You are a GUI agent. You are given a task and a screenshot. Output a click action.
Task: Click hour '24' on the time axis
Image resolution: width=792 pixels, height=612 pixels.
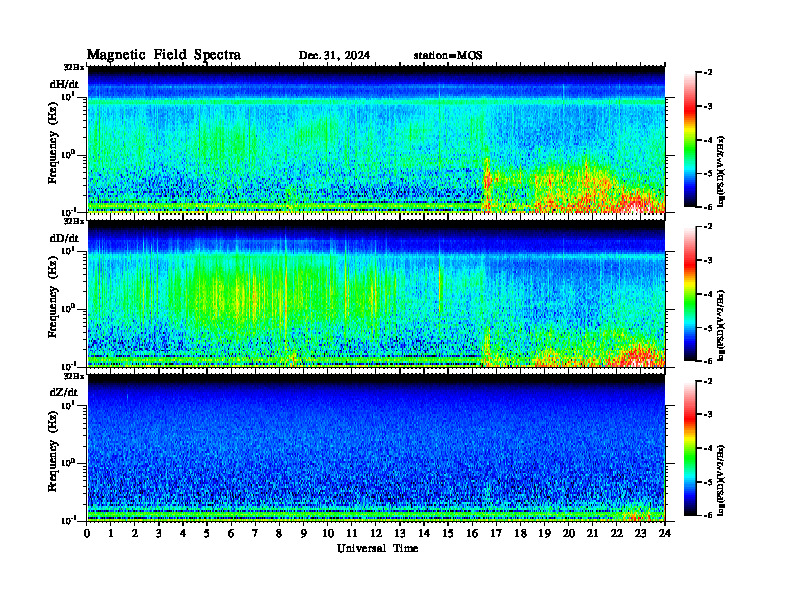tap(665, 534)
